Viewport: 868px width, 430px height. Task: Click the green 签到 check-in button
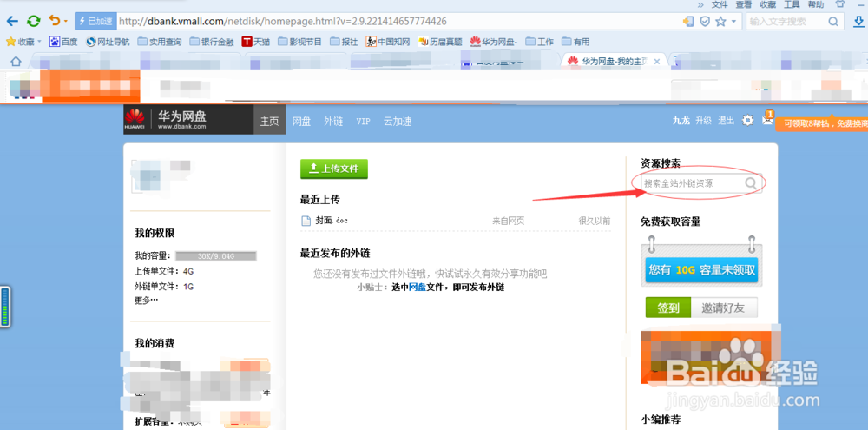point(668,308)
